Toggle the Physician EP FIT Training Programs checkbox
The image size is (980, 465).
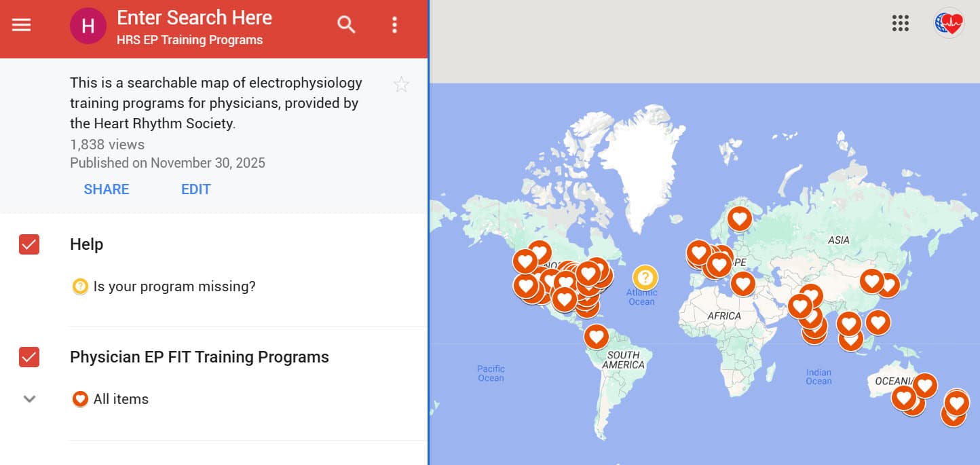point(29,357)
